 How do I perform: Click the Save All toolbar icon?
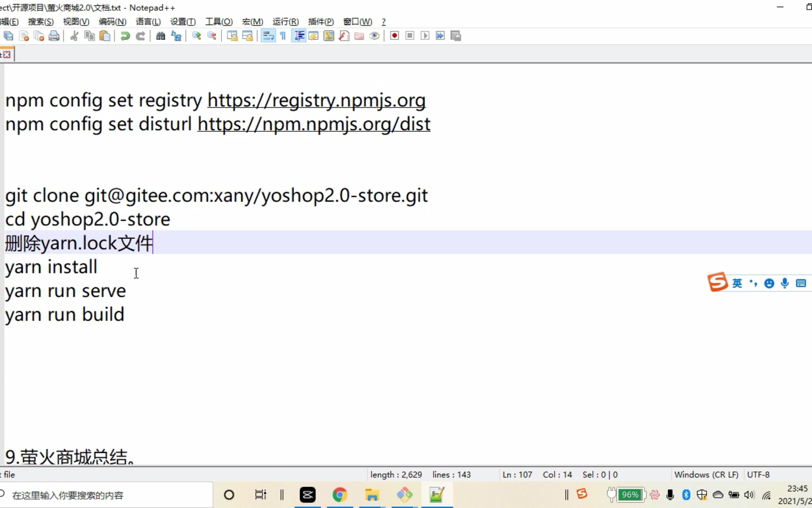[8, 36]
